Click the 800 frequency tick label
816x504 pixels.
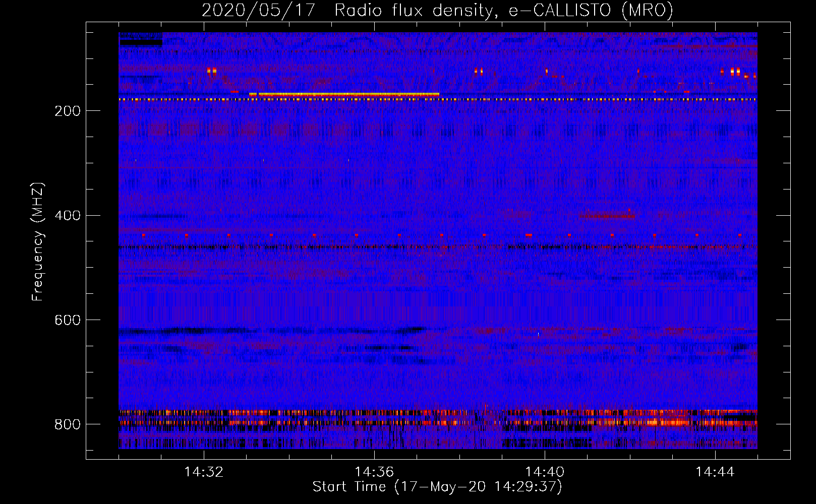click(x=68, y=424)
